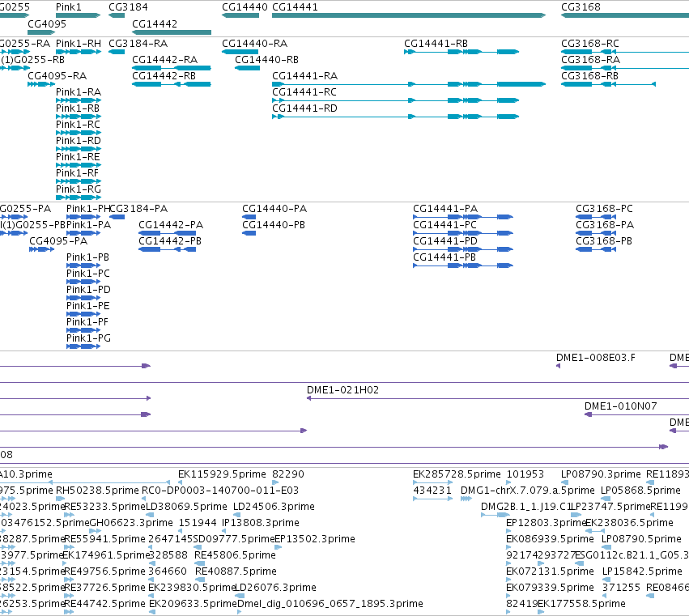The width and height of the screenshot is (689, 616).
Task: Open protein CG14440-PB
Action: click(249, 233)
